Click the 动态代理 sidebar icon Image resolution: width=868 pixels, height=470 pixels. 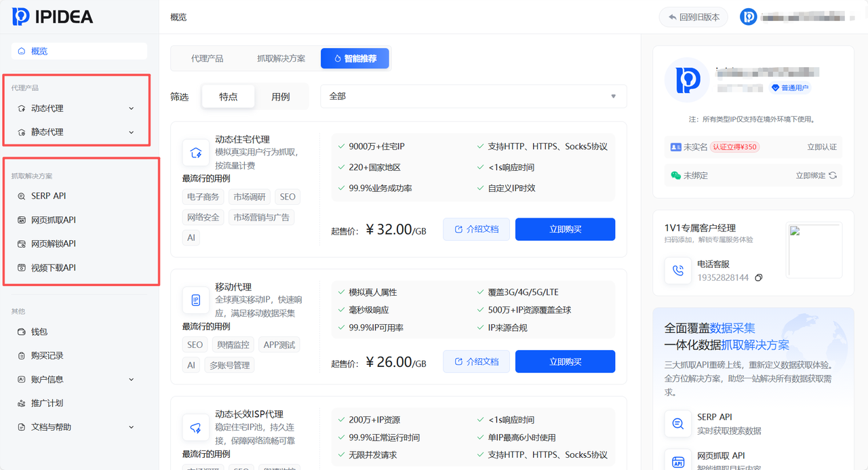click(x=22, y=109)
